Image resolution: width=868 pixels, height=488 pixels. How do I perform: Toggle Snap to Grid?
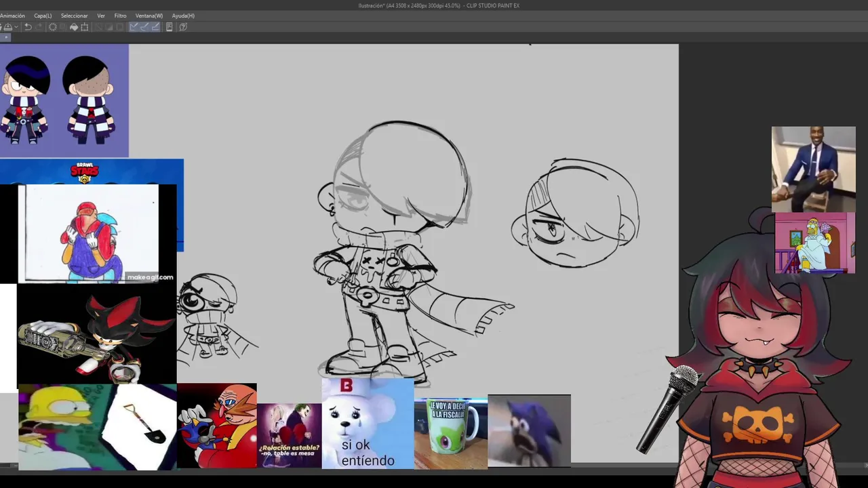[x=155, y=27]
